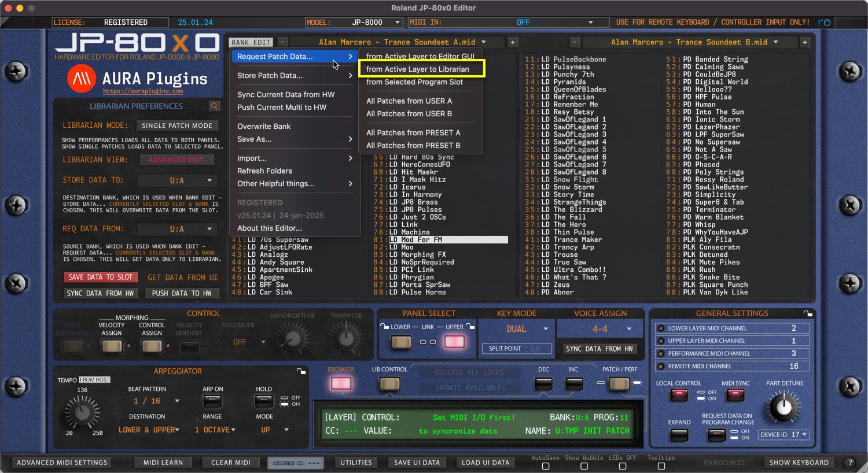
Task: Click the plus button beside Soundset A
Action: point(513,42)
